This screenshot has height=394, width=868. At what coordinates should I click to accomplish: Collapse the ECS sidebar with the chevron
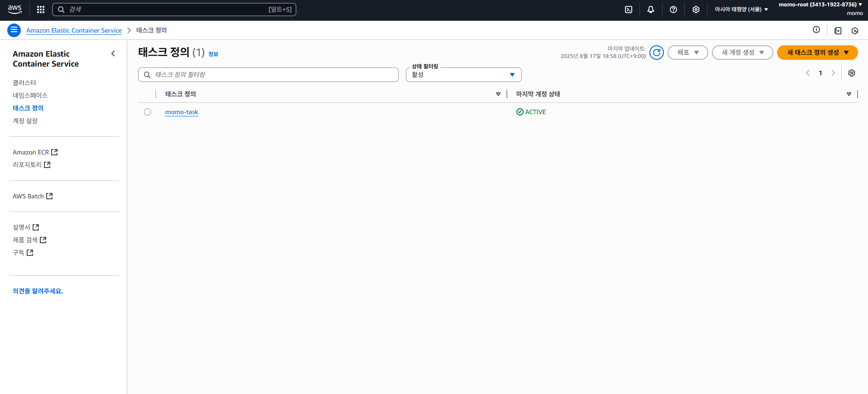point(113,53)
